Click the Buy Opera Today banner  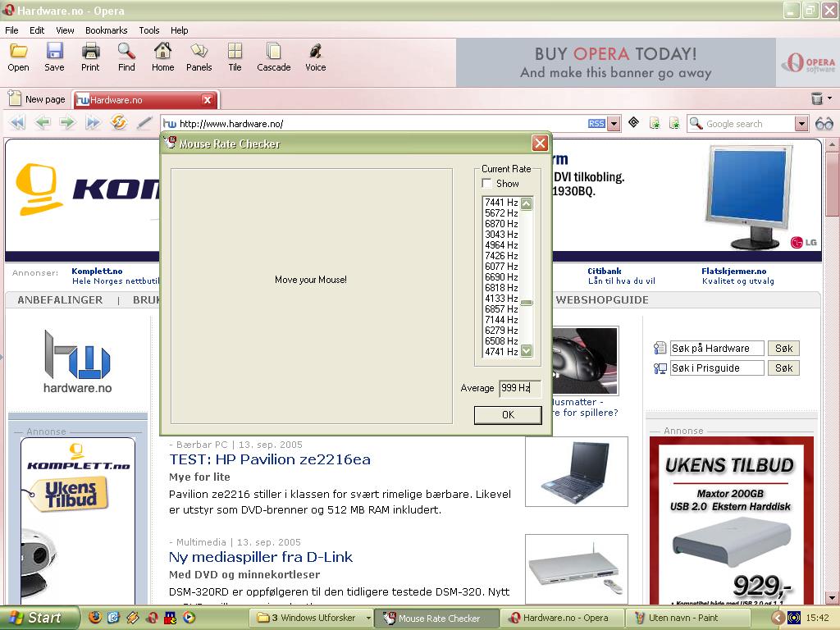(615, 62)
